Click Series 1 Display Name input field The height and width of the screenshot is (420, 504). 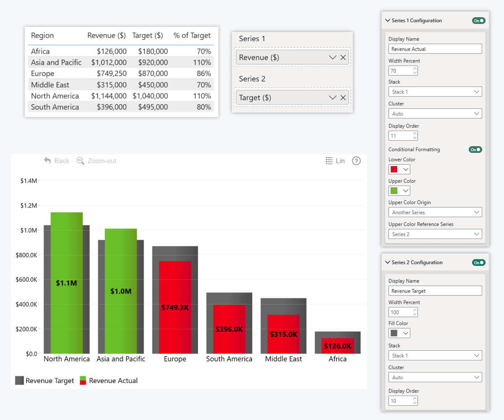(x=435, y=49)
